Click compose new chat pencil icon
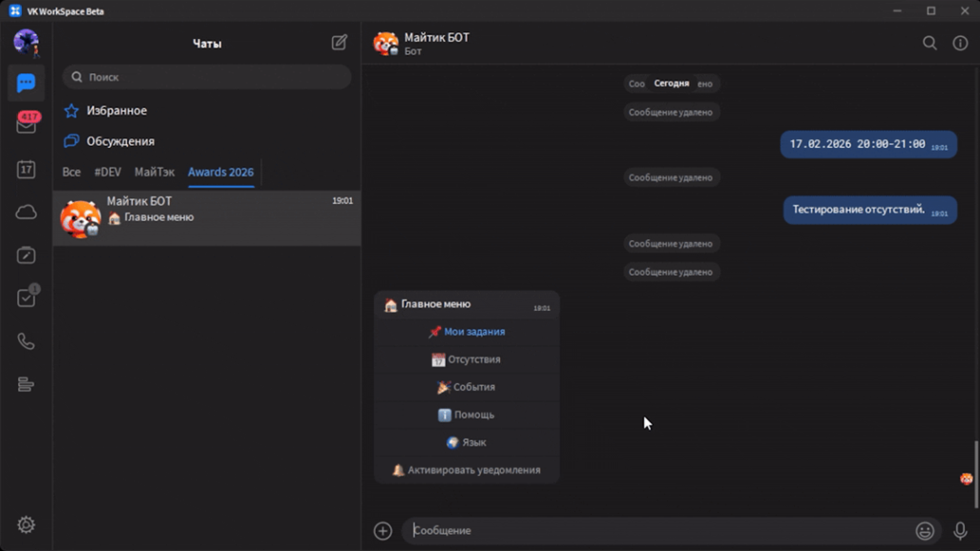This screenshot has width=980, height=551. (x=339, y=43)
